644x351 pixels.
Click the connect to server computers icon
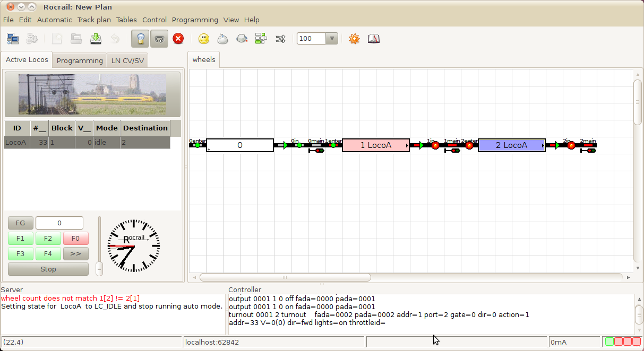13,39
